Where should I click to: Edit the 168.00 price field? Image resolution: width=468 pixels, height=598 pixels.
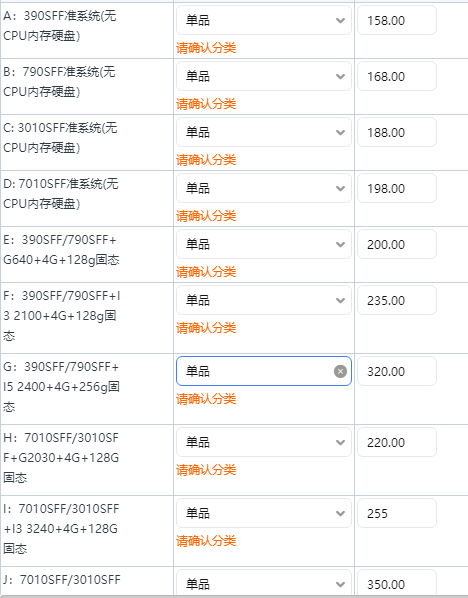[x=397, y=76]
